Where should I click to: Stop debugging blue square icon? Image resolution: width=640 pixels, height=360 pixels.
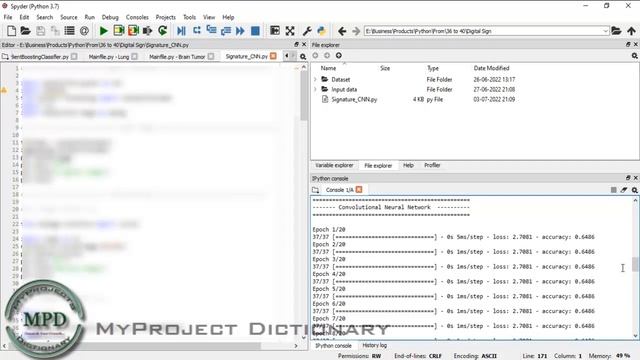click(255, 31)
